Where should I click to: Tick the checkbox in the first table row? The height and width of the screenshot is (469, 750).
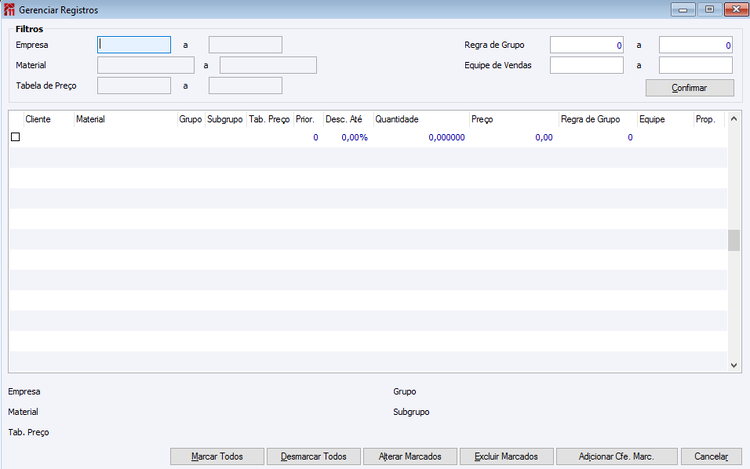(x=15, y=137)
